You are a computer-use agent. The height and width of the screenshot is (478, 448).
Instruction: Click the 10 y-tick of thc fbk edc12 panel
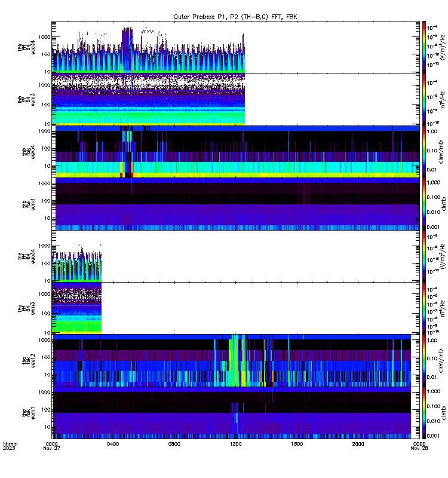47,375
